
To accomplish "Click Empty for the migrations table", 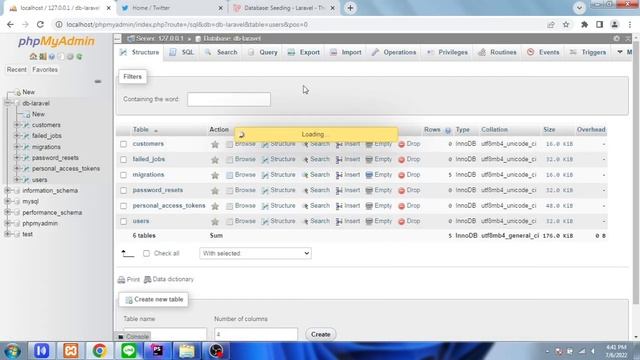I will (x=379, y=175).
